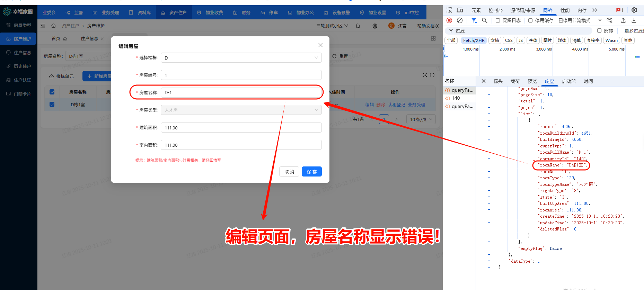The height and width of the screenshot is (290, 644).
Task: Toggle the network filter funnel icon
Action: pyautogui.click(x=474, y=20)
